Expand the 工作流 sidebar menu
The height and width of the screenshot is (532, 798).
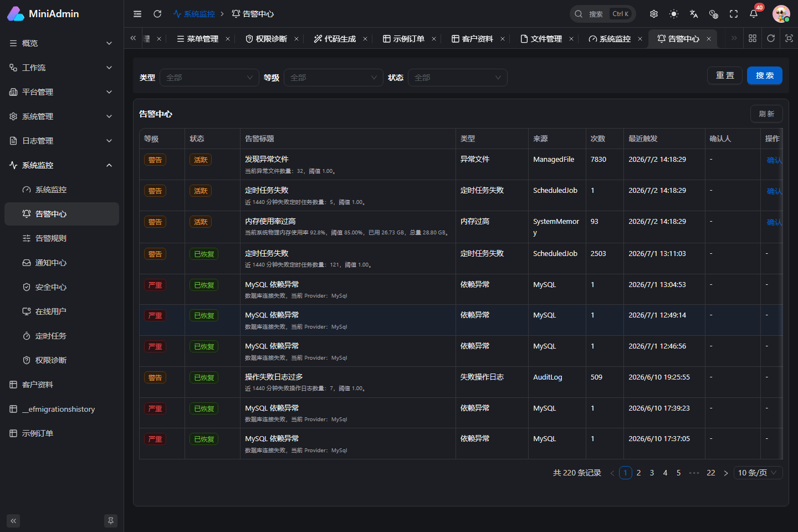pyautogui.click(x=62, y=68)
